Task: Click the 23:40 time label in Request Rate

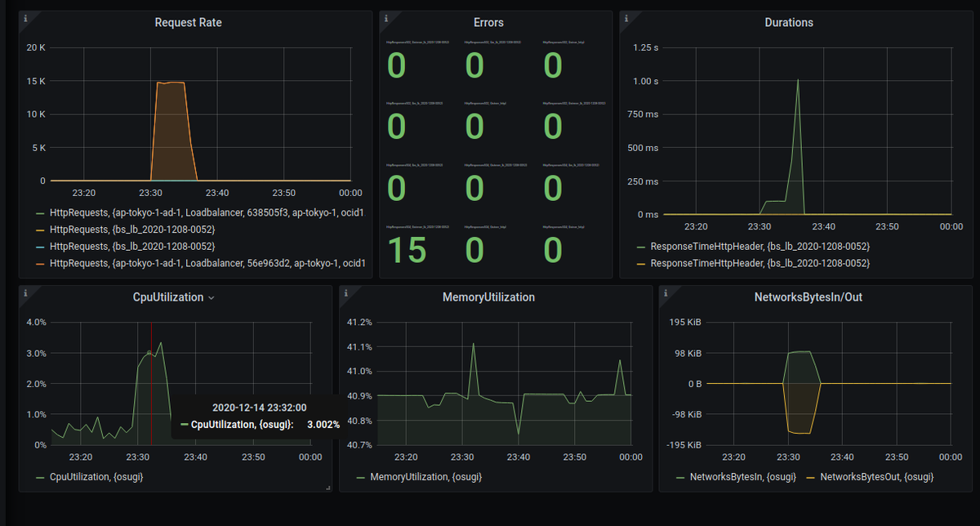Action: click(217, 193)
